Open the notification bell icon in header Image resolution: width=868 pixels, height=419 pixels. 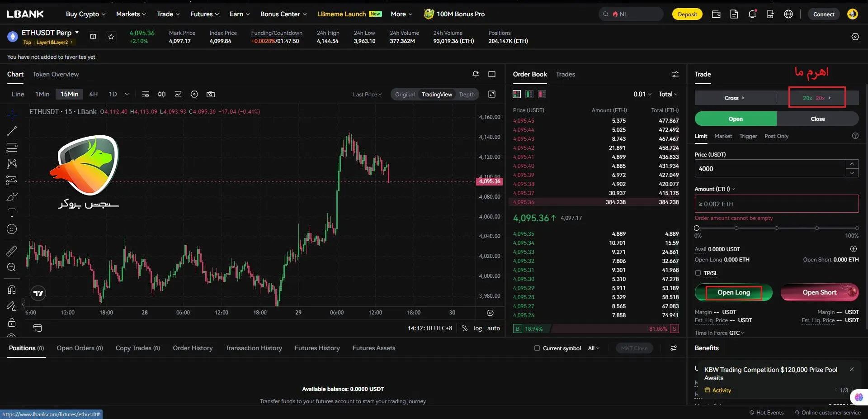coord(752,14)
